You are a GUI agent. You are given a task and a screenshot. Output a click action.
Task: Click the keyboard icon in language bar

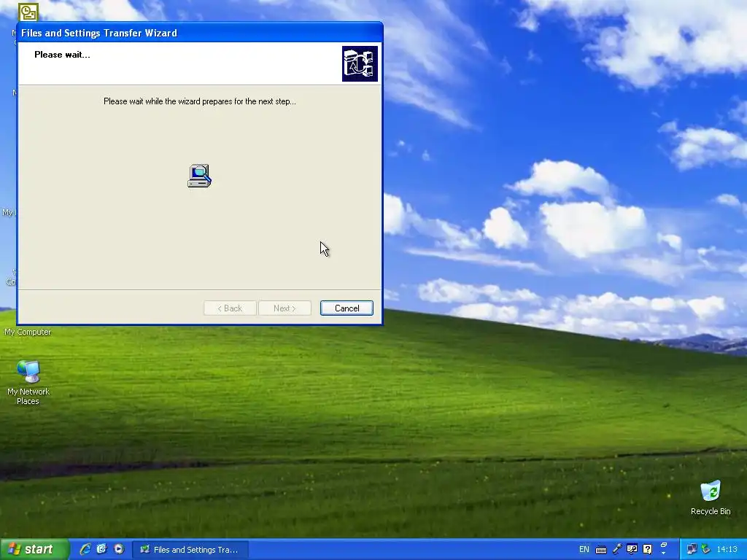click(x=601, y=550)
